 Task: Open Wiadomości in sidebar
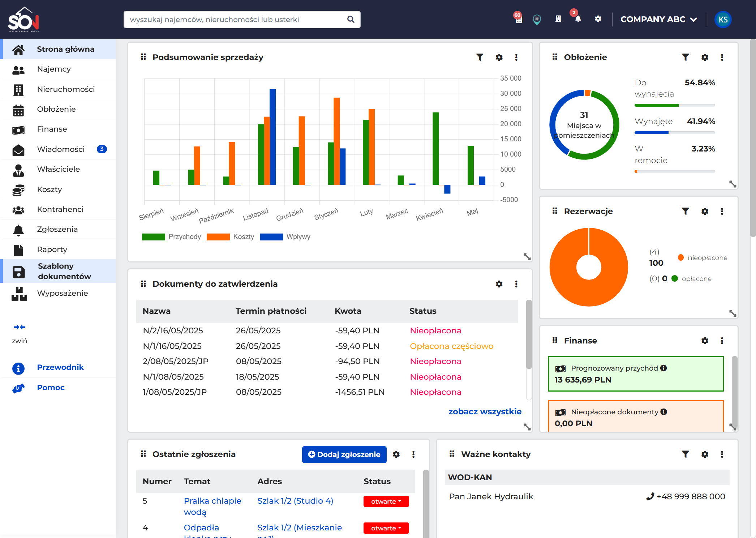coord(58,149)
